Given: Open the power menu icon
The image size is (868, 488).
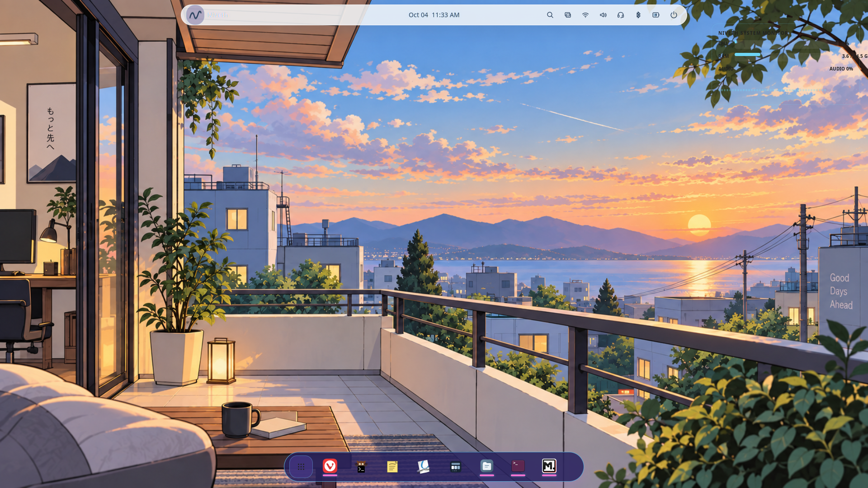Looking at the screenshot, I should tap(674, 15).
